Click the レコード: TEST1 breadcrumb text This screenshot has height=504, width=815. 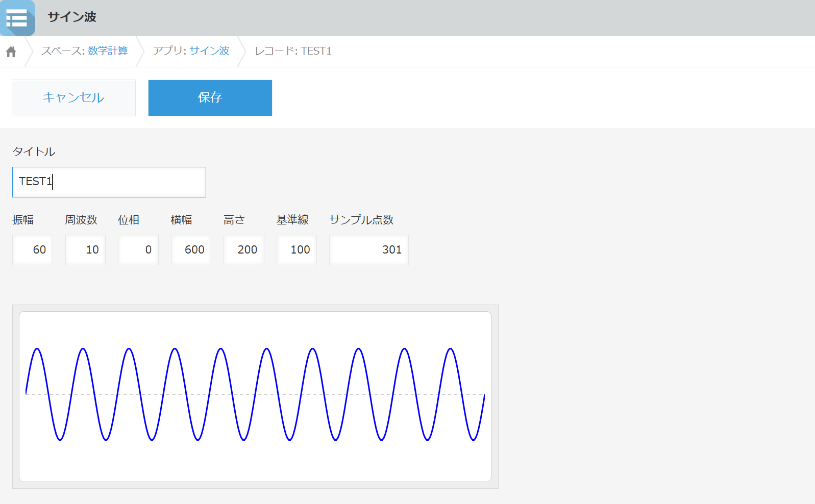click(293, 51)
